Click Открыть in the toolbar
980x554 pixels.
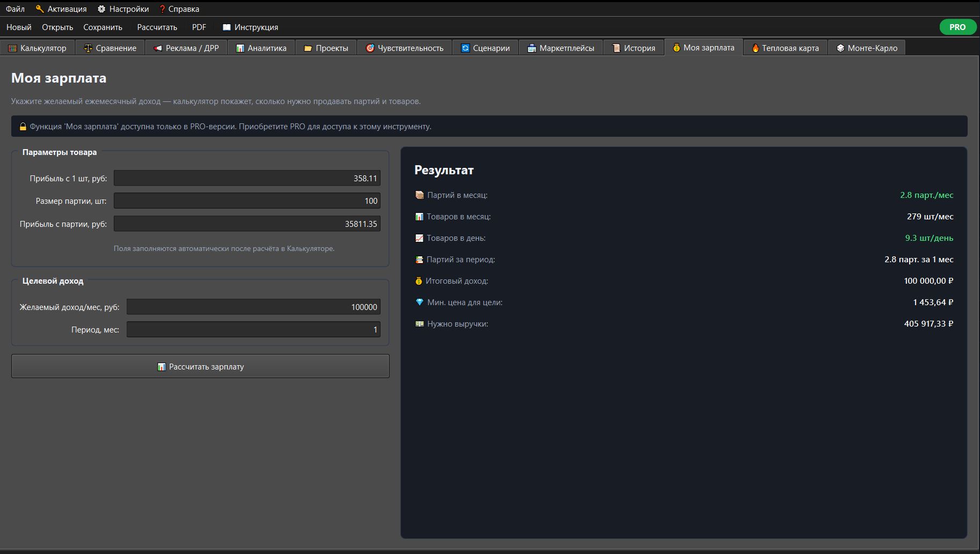(x=57, y=27)
